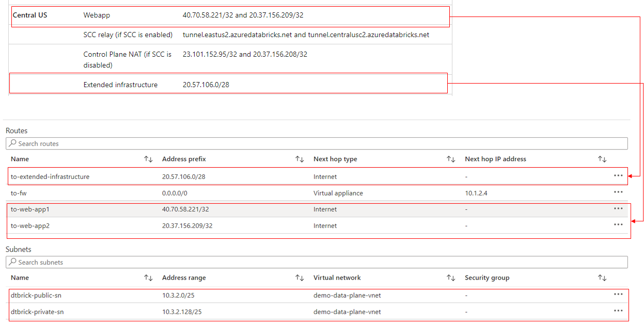
Task: Sort subnets by Security group
Action: tap(602, 278)
